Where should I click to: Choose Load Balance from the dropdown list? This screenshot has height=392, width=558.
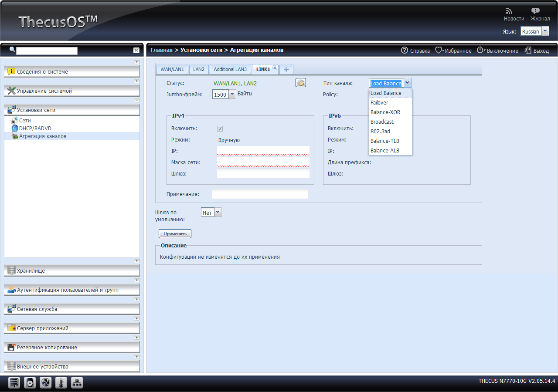click(391, 93)
